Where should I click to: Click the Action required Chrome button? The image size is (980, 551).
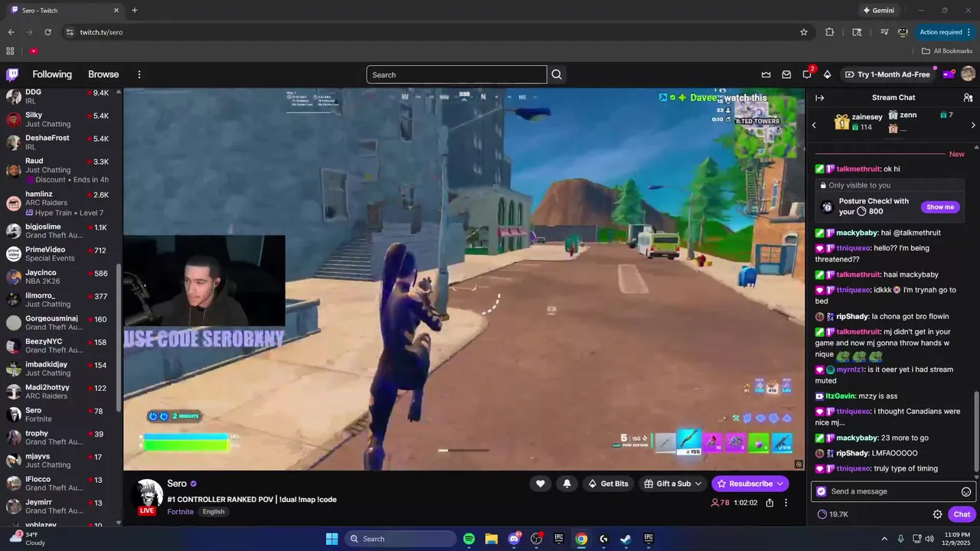[946, 32]
